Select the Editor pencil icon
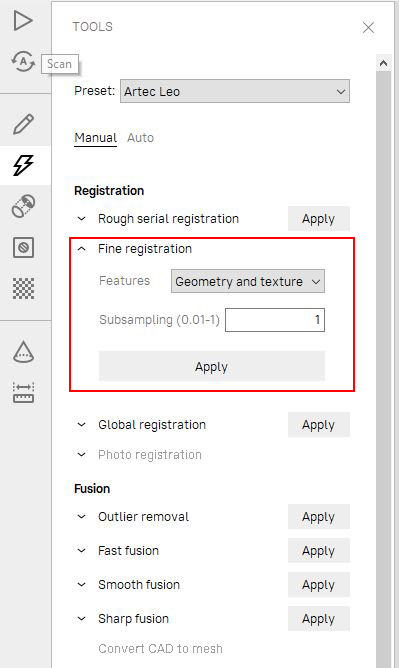The height and width of the screenshot is (668, 399). pos(23,124)
